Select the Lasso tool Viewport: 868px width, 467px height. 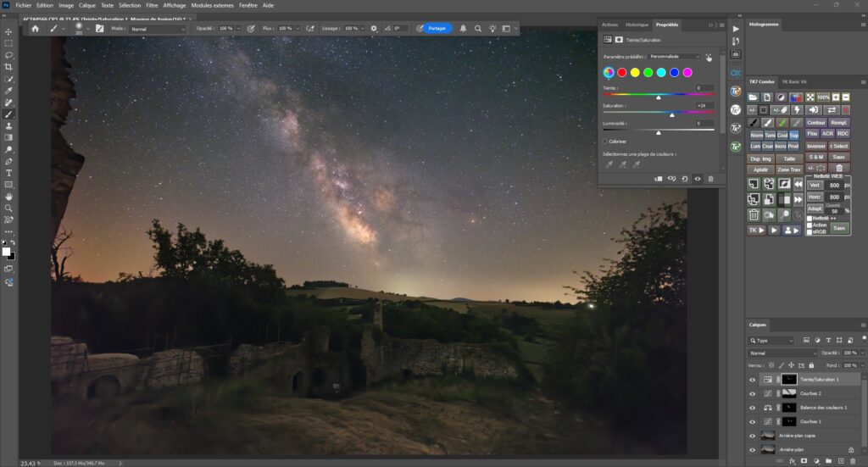(8, 55)
